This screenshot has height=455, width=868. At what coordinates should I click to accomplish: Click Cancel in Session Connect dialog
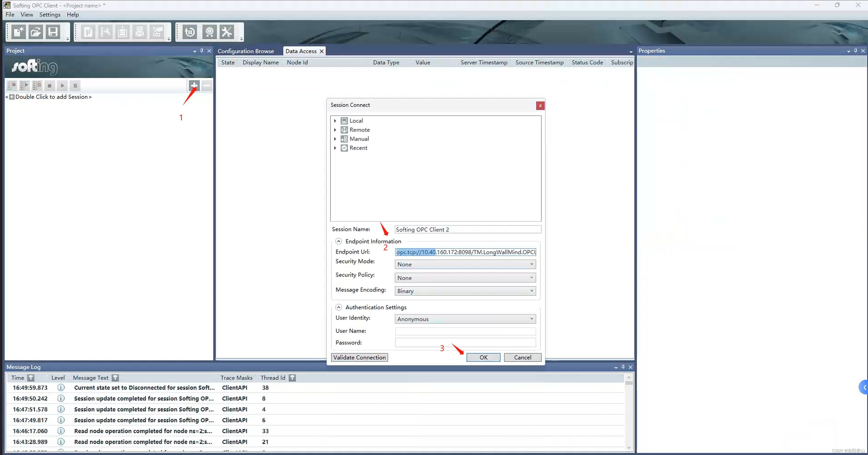point(522,357)
